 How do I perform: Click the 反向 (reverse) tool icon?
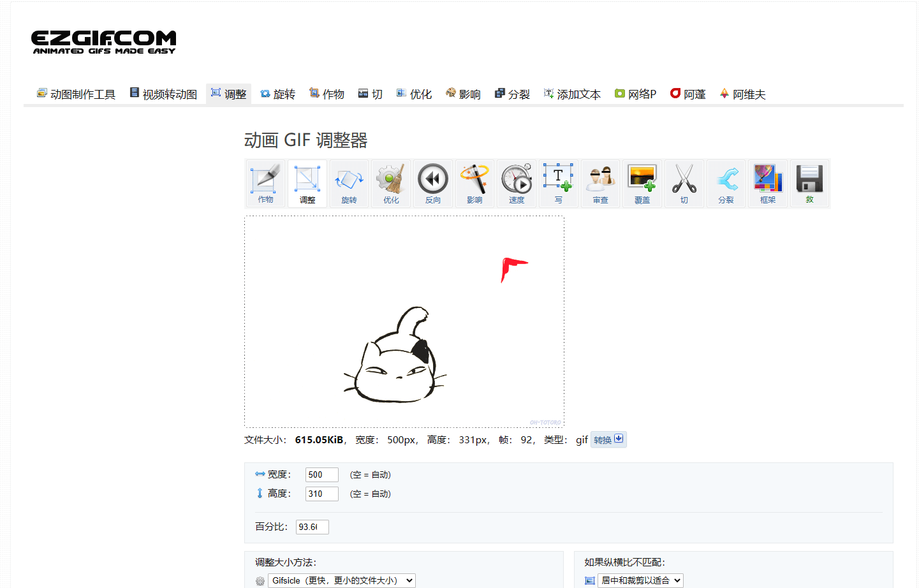pos(432,183)
